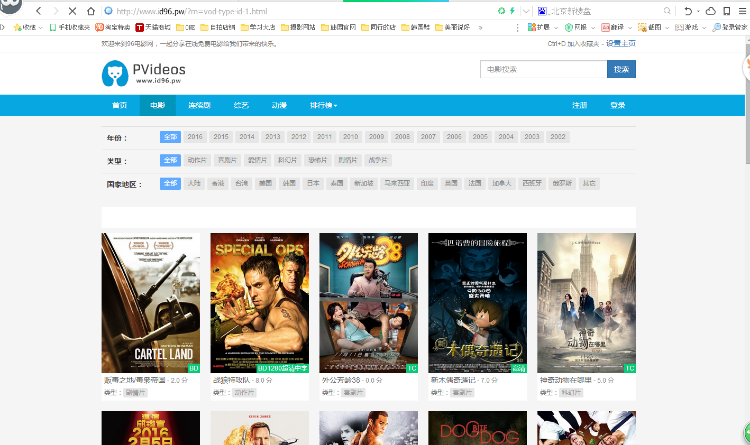Open the browser hamburger menu icon
This screenshot has width=750, height=445.
(x=742, y=11)
